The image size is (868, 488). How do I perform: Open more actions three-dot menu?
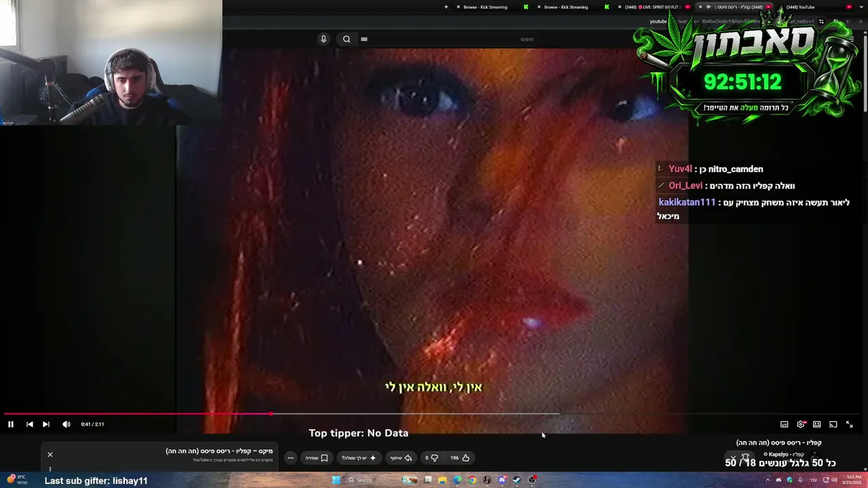[x=290, y=458]
